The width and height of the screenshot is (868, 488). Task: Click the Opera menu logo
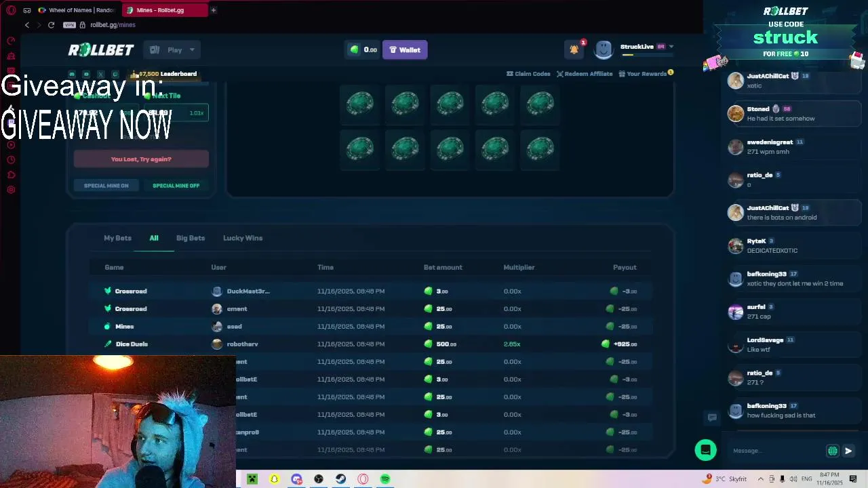pyautogui.click(x=11, y=10)
